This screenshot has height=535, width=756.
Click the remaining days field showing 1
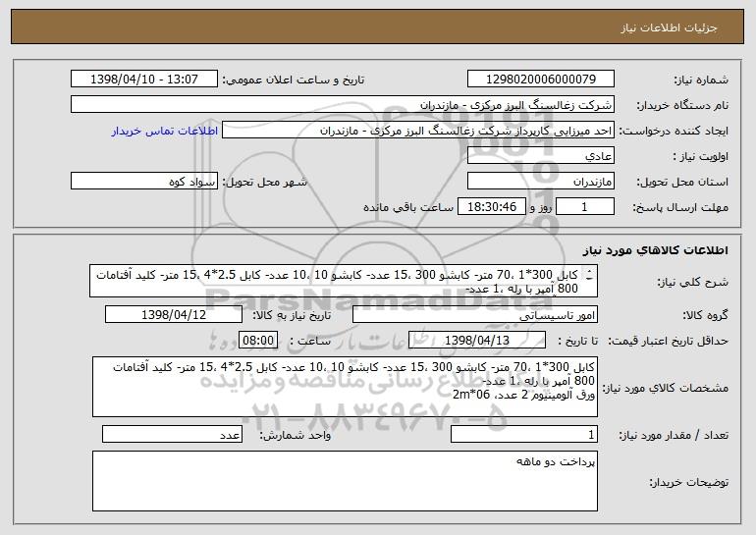click(585, 207)
